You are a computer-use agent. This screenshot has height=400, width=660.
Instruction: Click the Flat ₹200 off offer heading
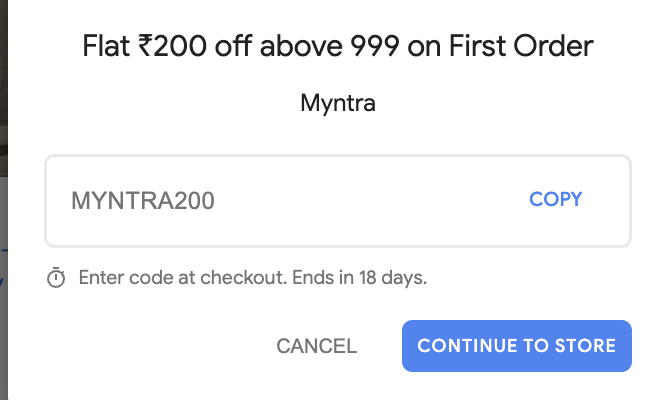point(338,46)
